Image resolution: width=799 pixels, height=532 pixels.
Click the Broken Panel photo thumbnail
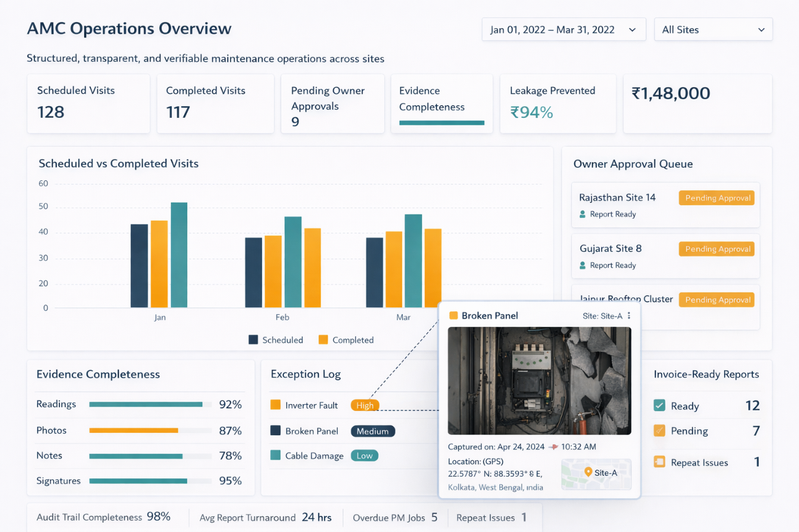539,380
